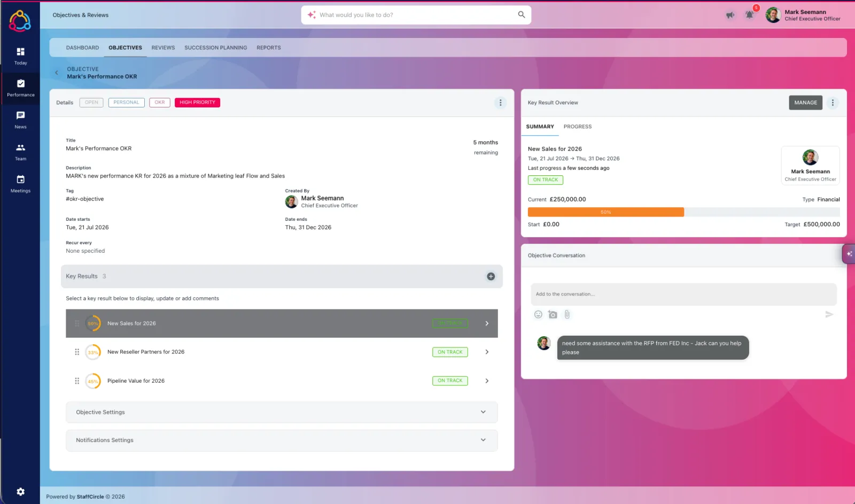855x504 pixels.
Task: Open New Reseller Partners chevron
Action: point(487,352)
